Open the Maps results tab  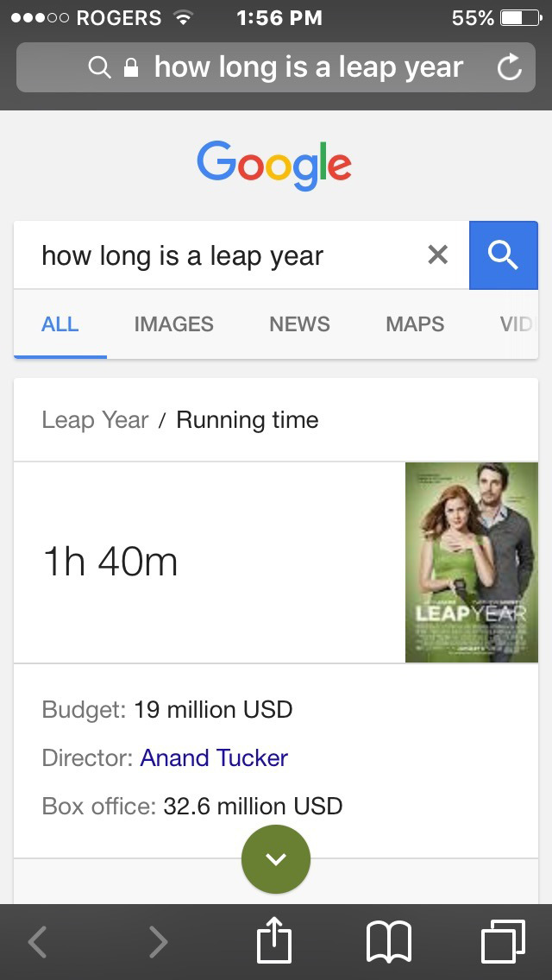coord(415,324)
